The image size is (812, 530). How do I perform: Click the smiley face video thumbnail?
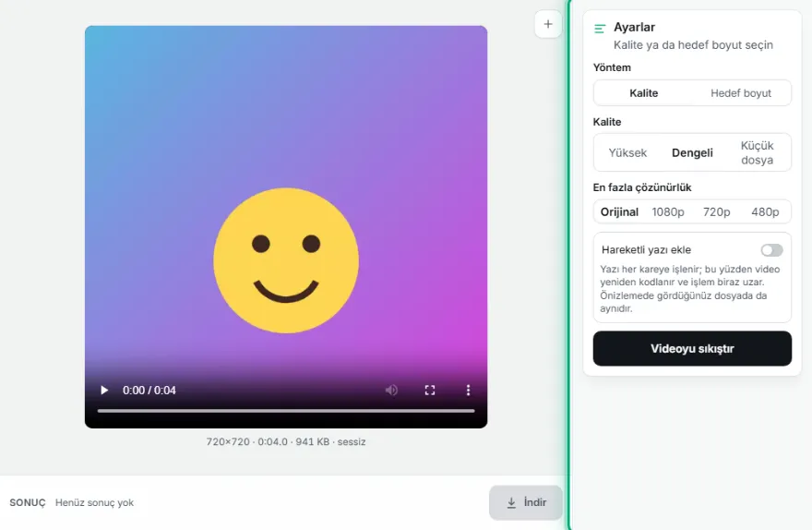[286, 227]
